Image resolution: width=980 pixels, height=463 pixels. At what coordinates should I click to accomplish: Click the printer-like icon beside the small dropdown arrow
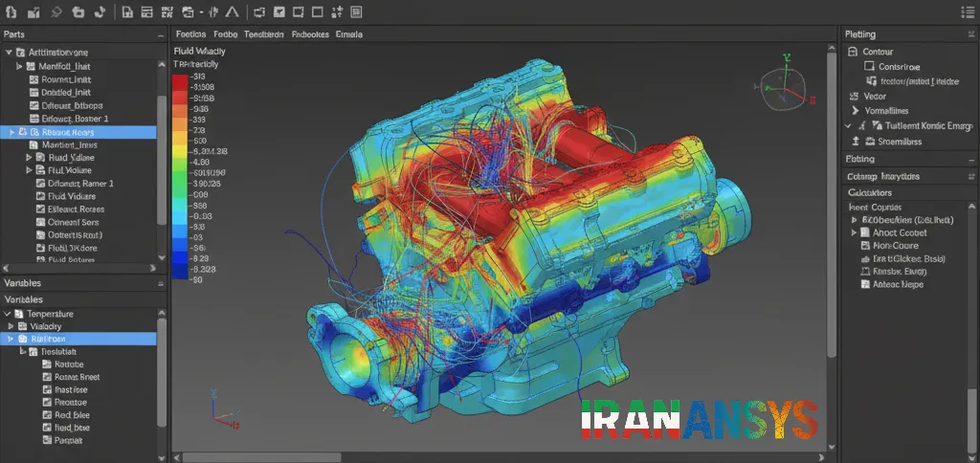(x=189, y=11)
